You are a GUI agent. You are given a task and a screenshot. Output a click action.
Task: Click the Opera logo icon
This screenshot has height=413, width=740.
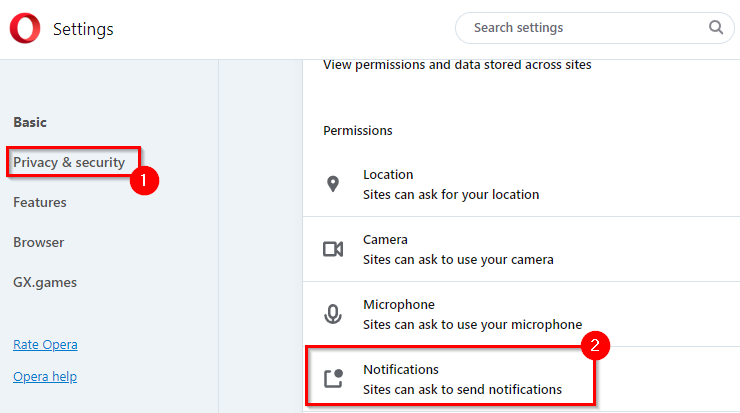pyautogui.click(x=25, y=29)
